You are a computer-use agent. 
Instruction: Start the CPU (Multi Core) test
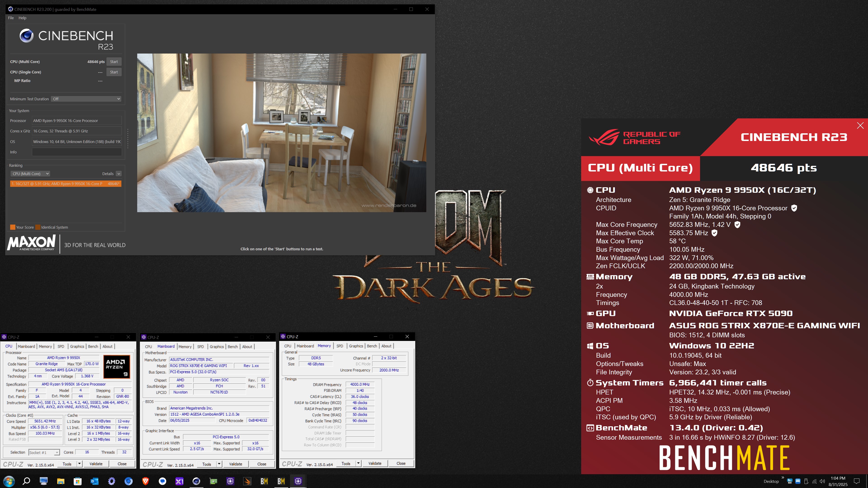[x=114, y=62]
